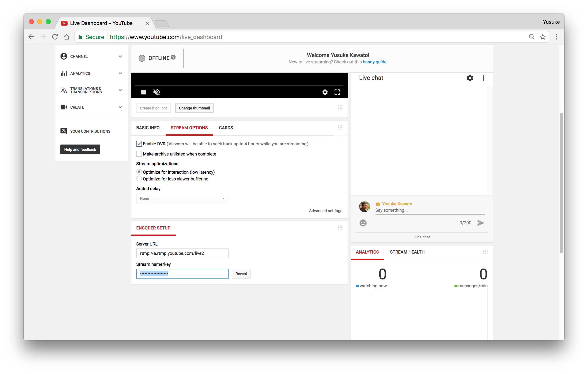This screenshot has width=588, height=374.
Task: Click the browser forward arrow
Action: pos(43,37)
